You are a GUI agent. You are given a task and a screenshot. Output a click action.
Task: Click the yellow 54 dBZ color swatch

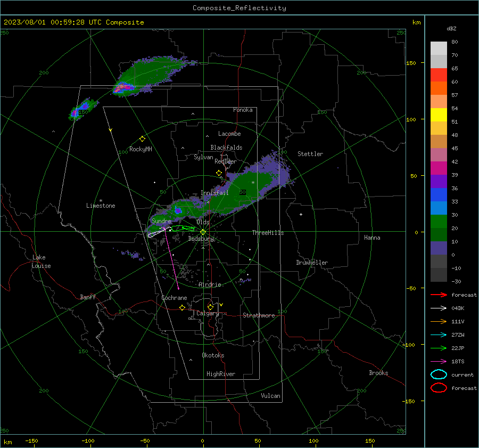pos(439,115)
